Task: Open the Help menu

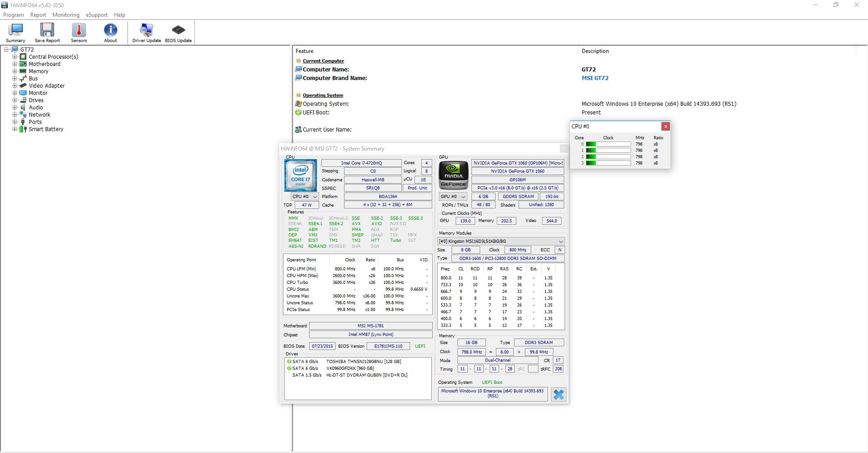Action: (119, 15)
